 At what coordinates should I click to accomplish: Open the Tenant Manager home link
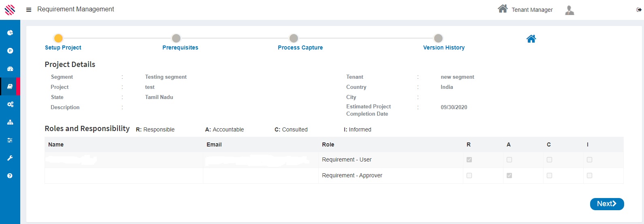pyautogui.click(x=525, y=9)
